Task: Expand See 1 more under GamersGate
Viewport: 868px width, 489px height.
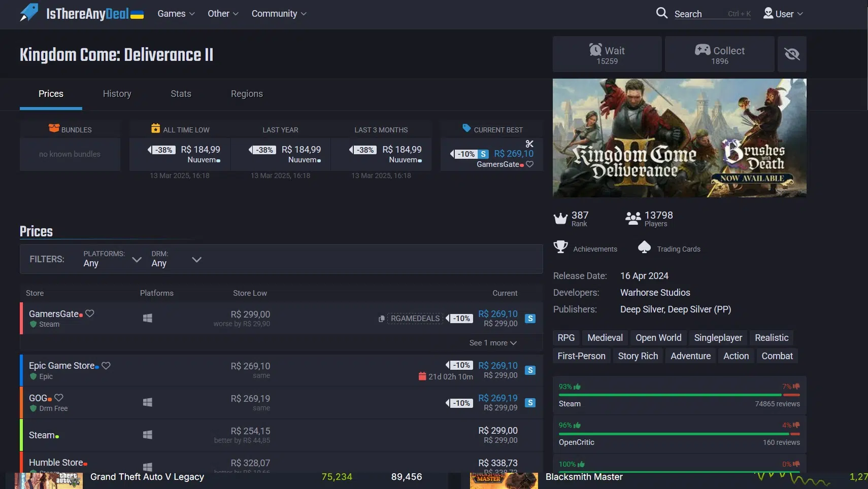Action: coord(493,343)
